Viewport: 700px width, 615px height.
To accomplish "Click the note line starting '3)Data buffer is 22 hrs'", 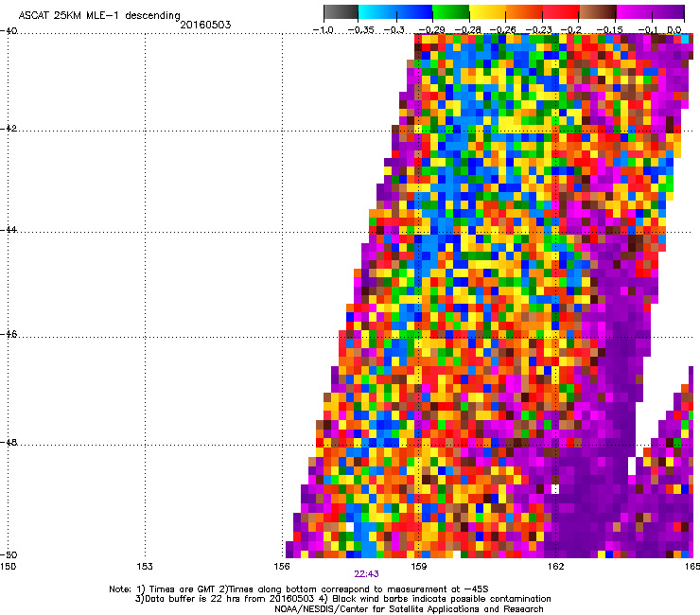I will pyautogui.click(x=342, y=599).
